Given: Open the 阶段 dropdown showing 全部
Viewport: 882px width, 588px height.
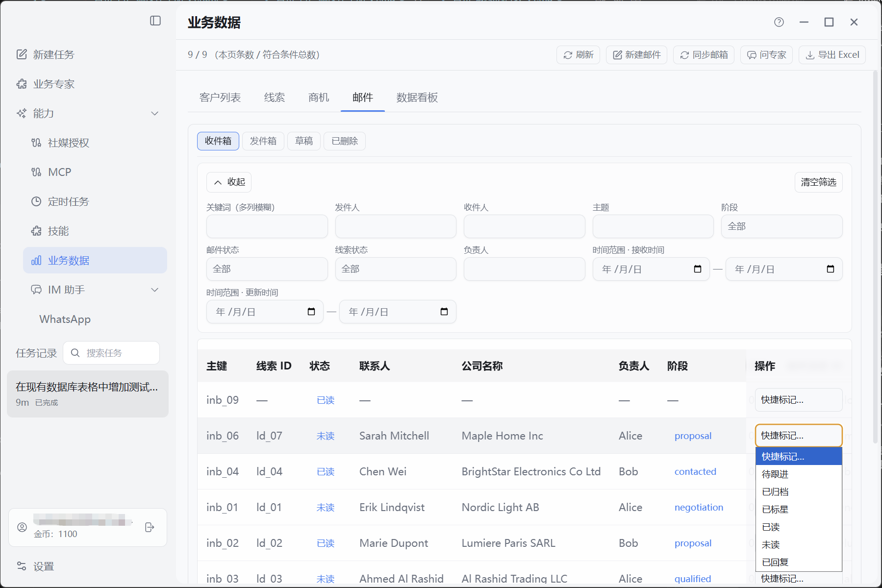Looking at the screenshot, I should click(x=781, y=226).
